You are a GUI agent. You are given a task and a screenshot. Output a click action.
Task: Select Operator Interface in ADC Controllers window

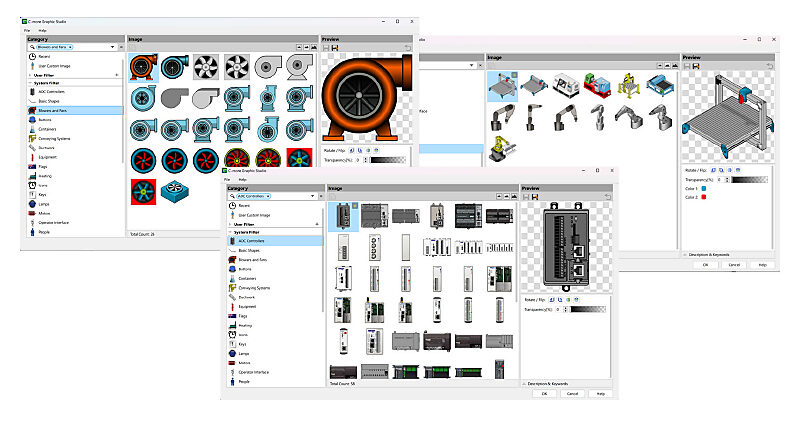[x=275, y=372]
